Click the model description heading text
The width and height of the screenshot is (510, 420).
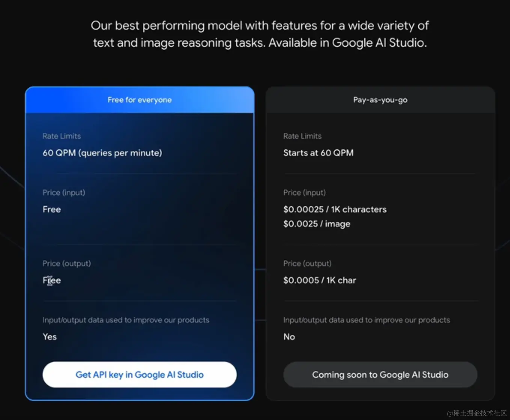pos(260,34)
